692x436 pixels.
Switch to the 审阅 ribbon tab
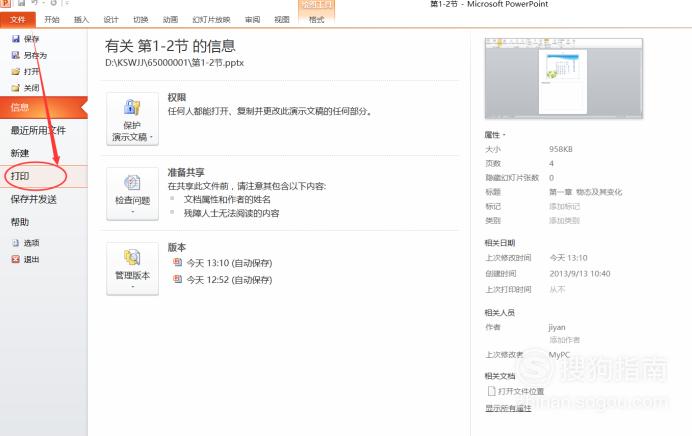(x=252, y=19)
